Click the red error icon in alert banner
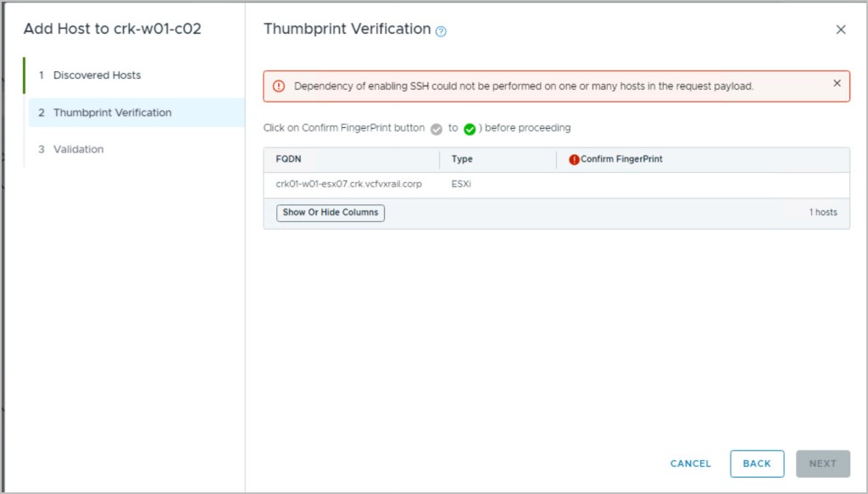The height and width of the screenshot is (494, 868). click(278, 86)
